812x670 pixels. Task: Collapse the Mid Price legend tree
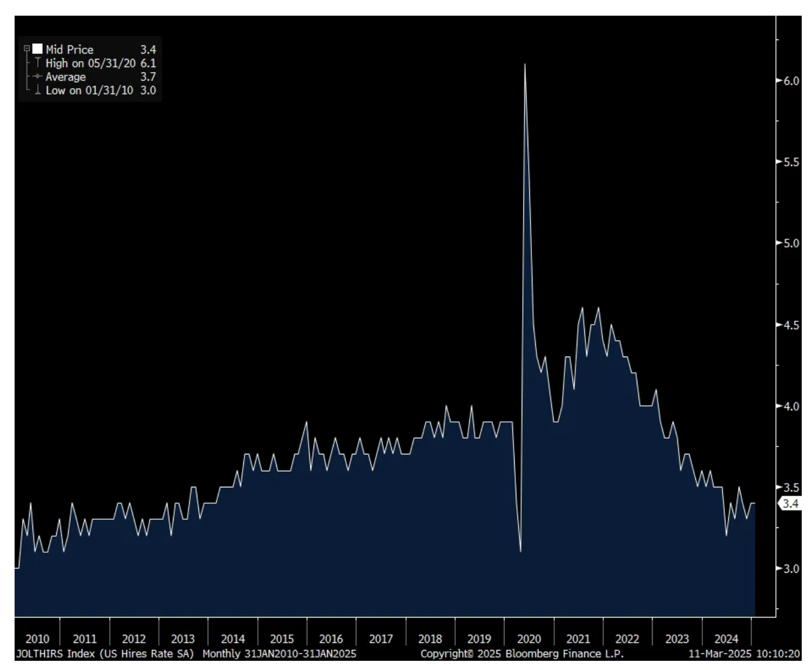pyautogui.click(x=26, y=49)
